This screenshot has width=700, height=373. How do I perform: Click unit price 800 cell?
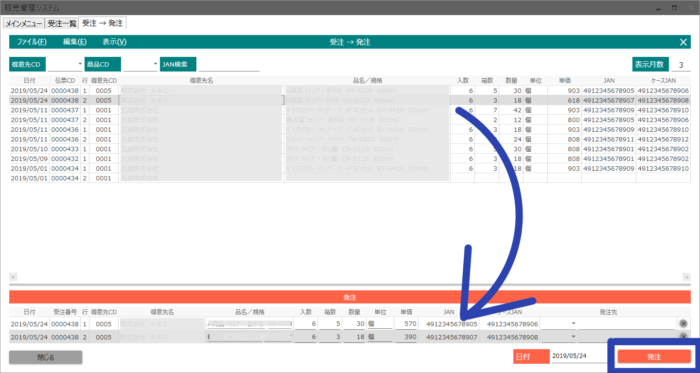tap(564, 120)
